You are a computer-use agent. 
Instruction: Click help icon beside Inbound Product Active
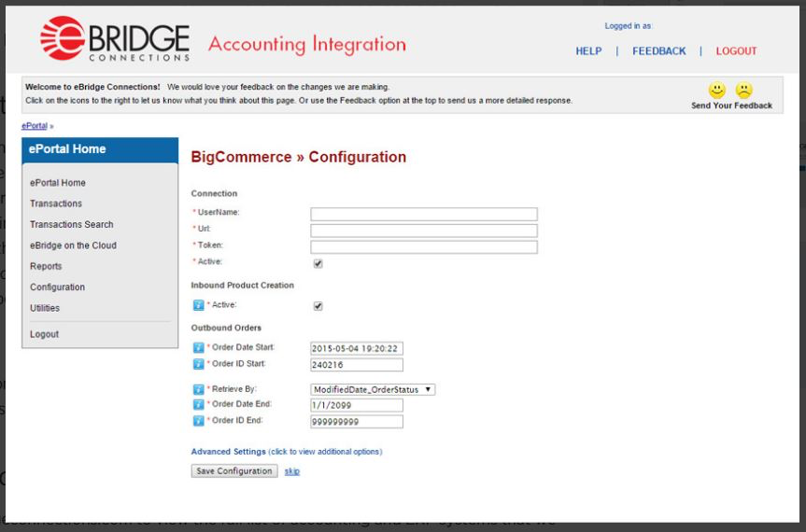coord(198,305)
